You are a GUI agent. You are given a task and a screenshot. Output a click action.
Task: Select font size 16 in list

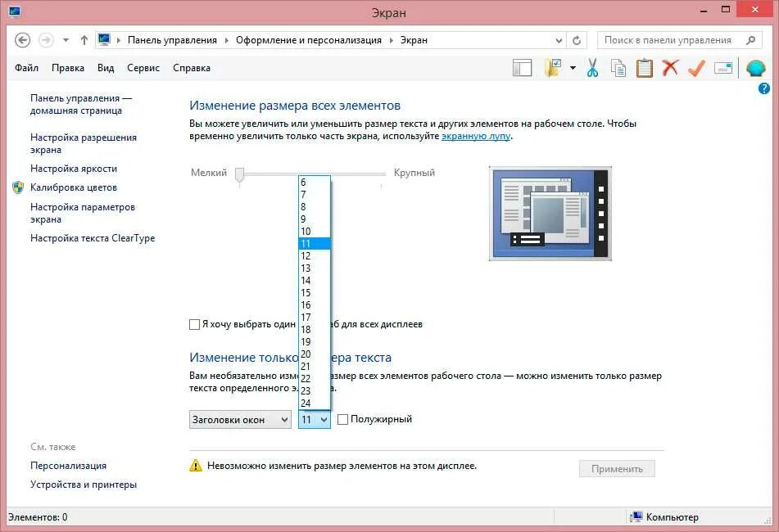point(315,305)
